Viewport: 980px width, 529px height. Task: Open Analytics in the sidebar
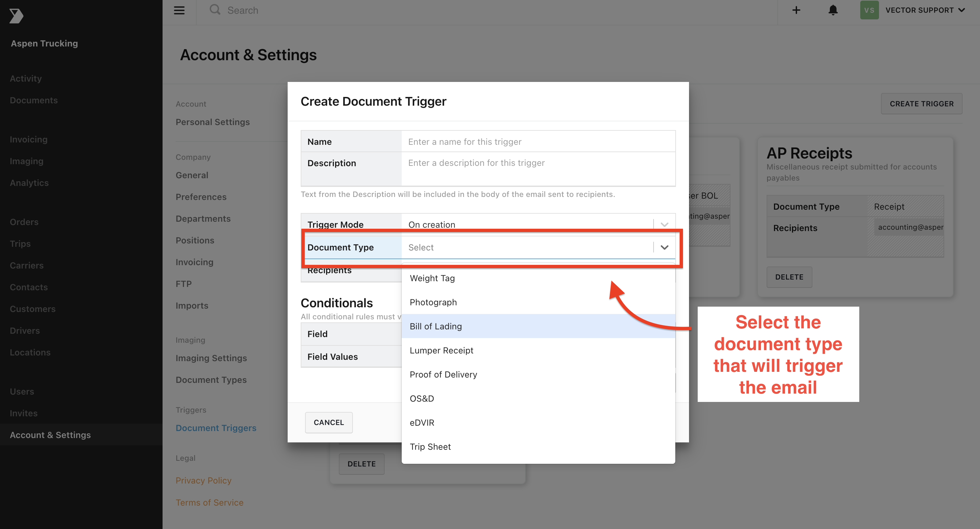click(x=29, y=183)
